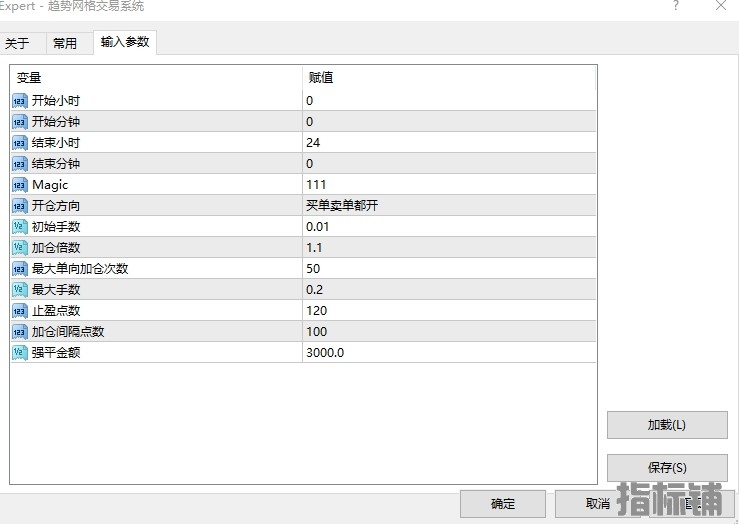Screen dimensions: 739x524
Task: Click the integer icon beside 结束分钟
Action: tap(19, 164)
